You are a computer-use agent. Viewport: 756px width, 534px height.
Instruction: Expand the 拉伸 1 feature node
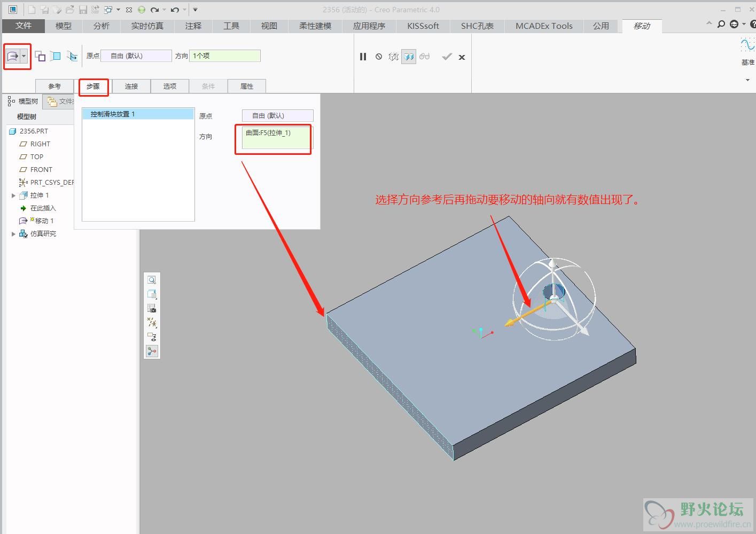(x=13, y=195)
